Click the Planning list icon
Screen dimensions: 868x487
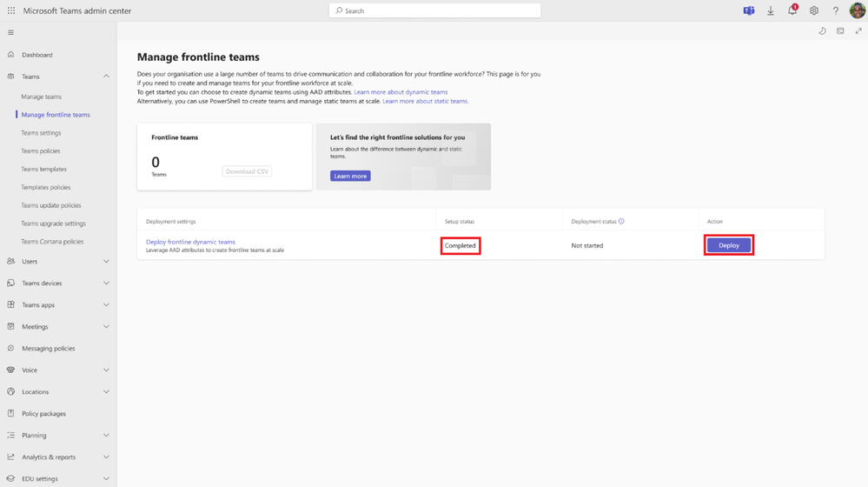pos(10,436)
